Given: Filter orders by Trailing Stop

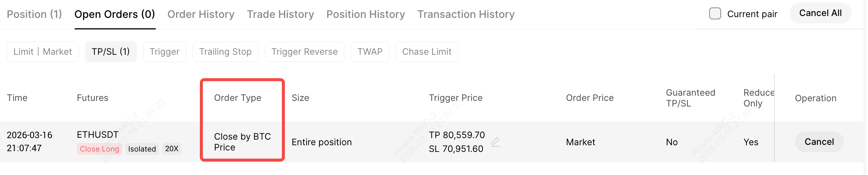Looking at the screenshot, I should (225, 52).
